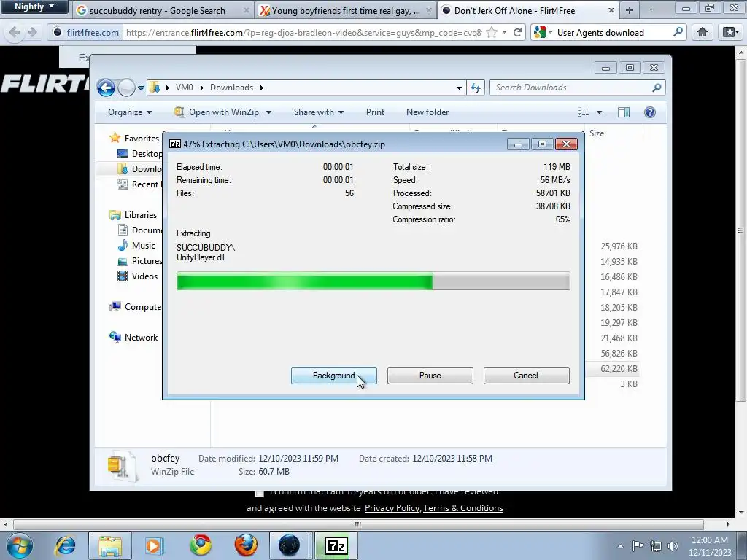
Task: Reload the browser page
Action: 517,32
